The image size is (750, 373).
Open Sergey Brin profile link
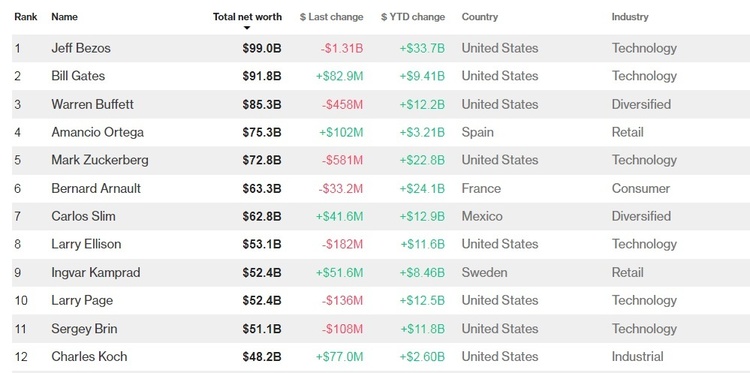tap(84, 329)
